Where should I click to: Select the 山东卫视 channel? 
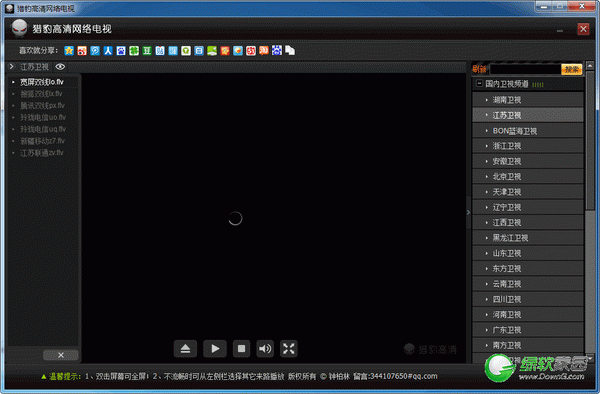click(x=528, y=253)
